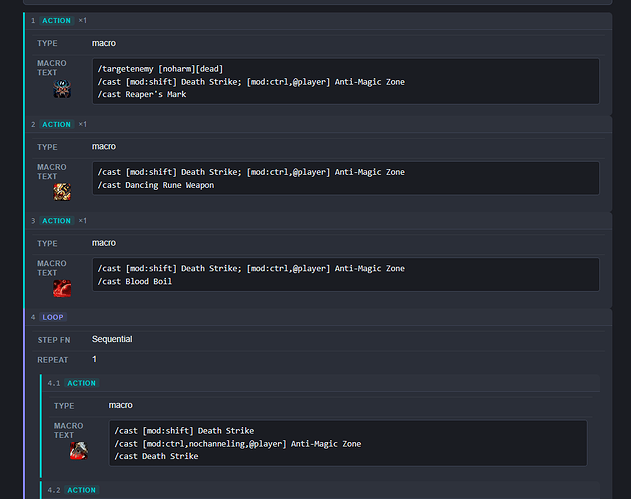Click the macro type value in step 4.1

[x=120, y=405]
